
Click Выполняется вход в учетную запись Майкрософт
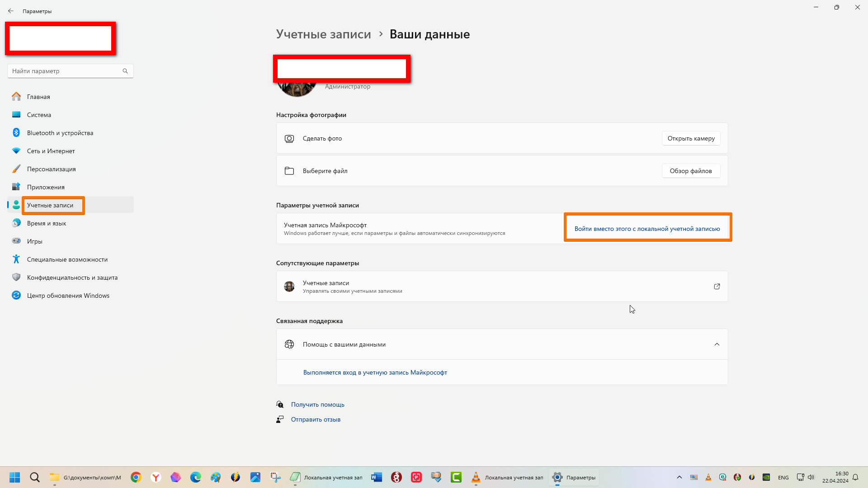point(375,372)
